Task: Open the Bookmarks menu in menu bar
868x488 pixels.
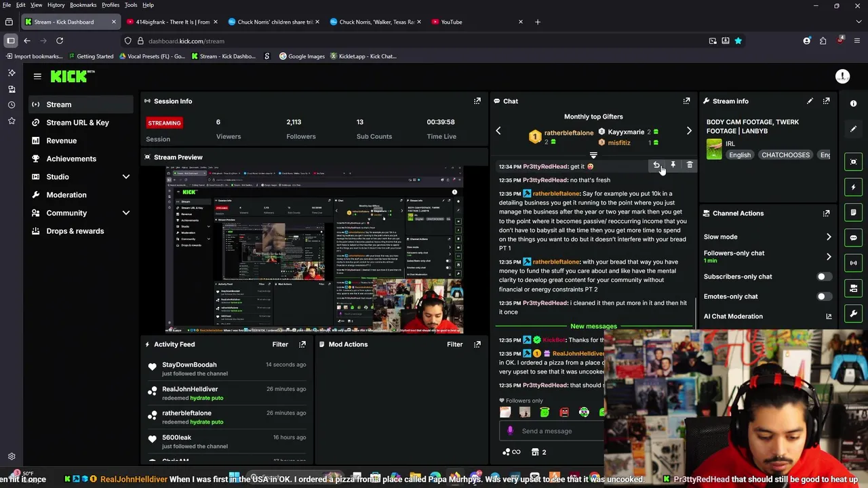Action: pyautogui.click(x=83, y=5)
